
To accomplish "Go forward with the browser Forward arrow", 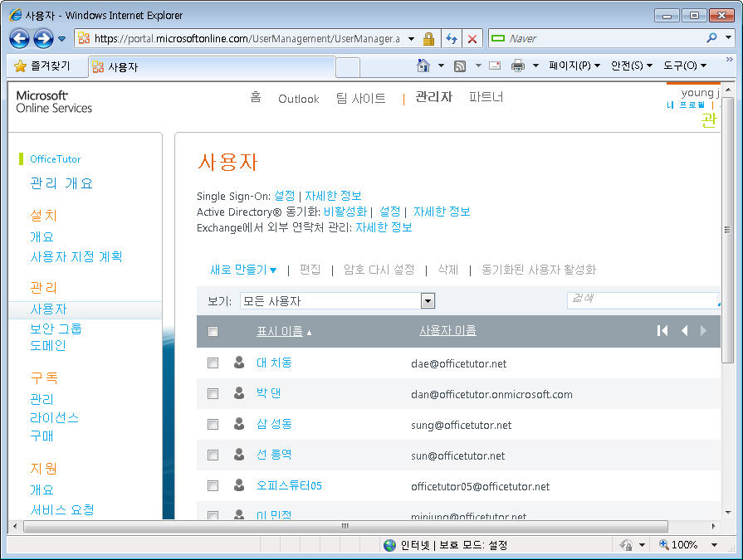I will coord(43,38).
